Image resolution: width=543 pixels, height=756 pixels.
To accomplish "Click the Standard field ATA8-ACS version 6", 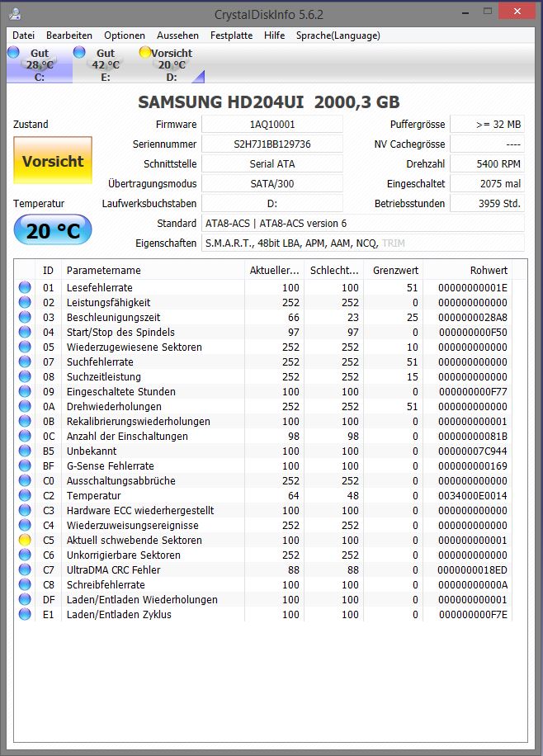I will coord(362,223).
